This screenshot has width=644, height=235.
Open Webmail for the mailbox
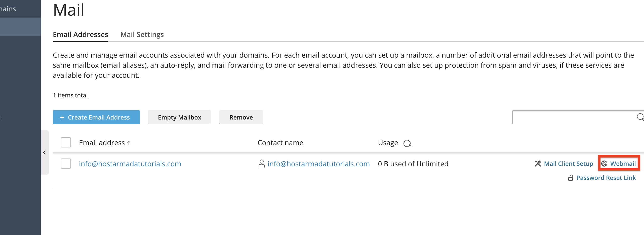[623, 164]
